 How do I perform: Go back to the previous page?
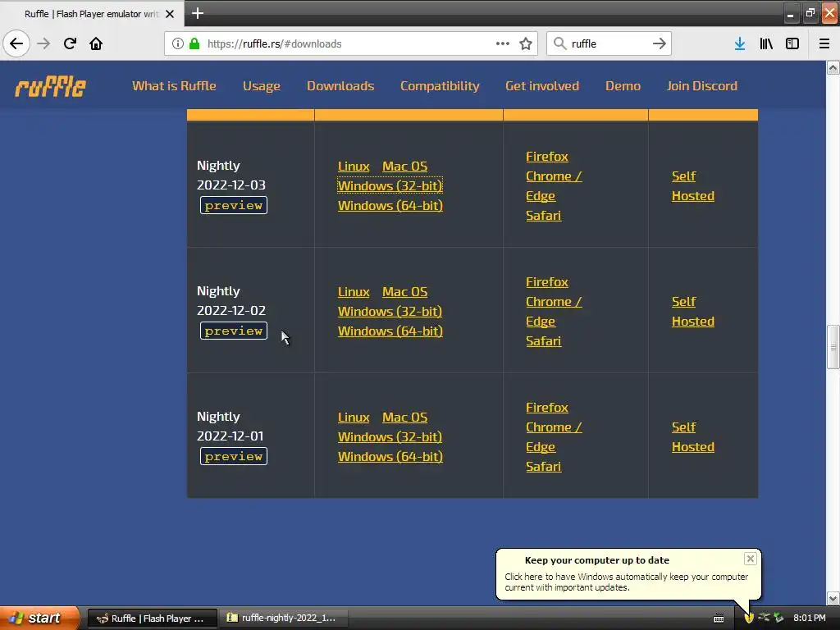[16, 43]
